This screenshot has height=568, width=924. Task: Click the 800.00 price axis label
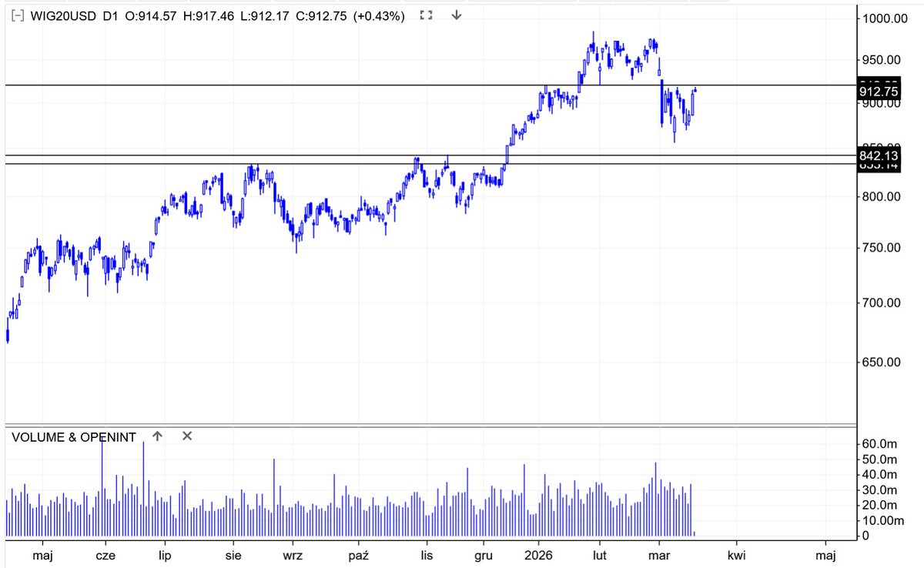click(880, 196)
